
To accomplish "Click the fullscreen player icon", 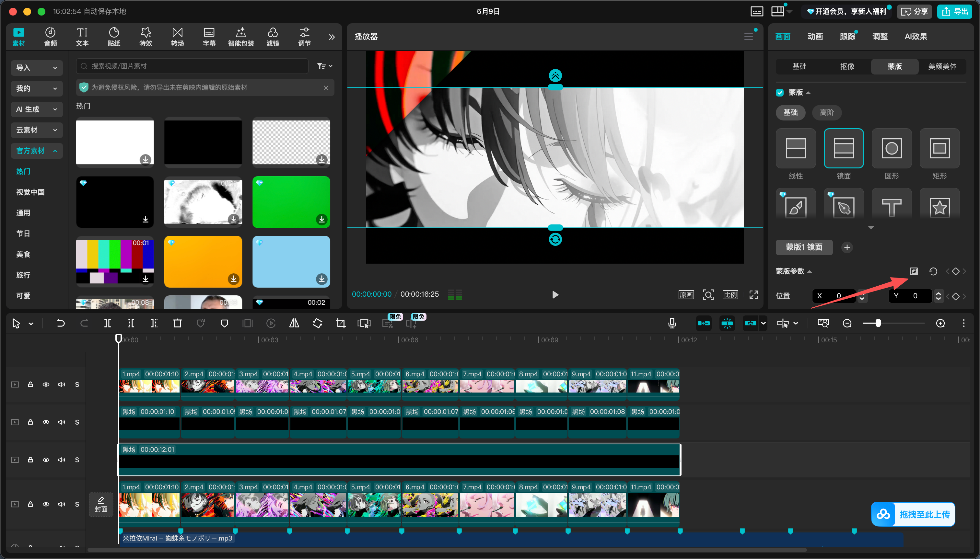I will (x=754, y=294).
